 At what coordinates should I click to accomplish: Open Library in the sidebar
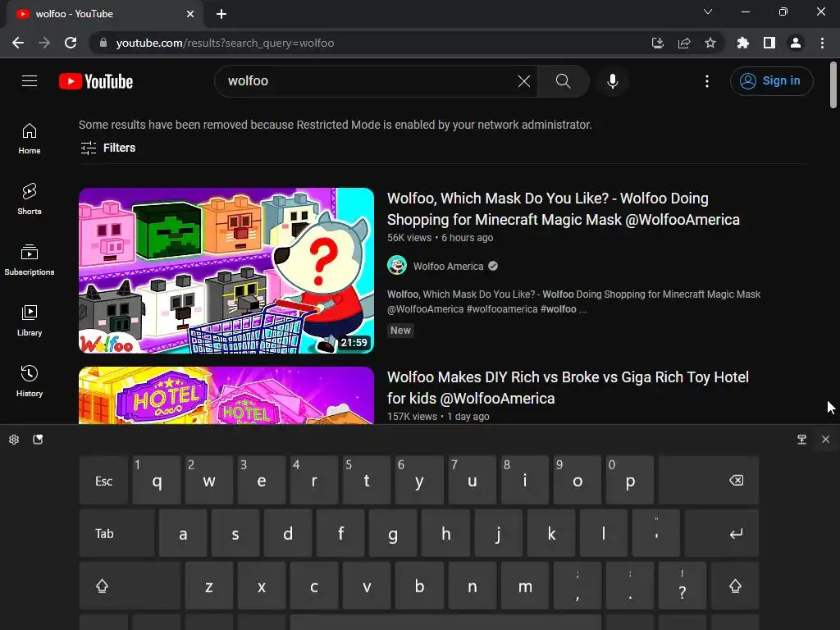30,320
